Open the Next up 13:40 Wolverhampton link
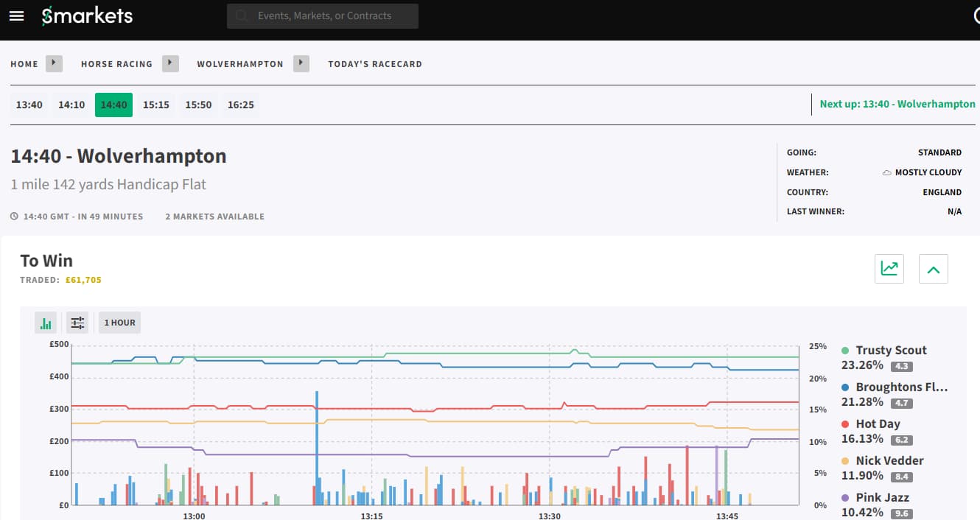 pyautogui.click(x=897, y=104)
